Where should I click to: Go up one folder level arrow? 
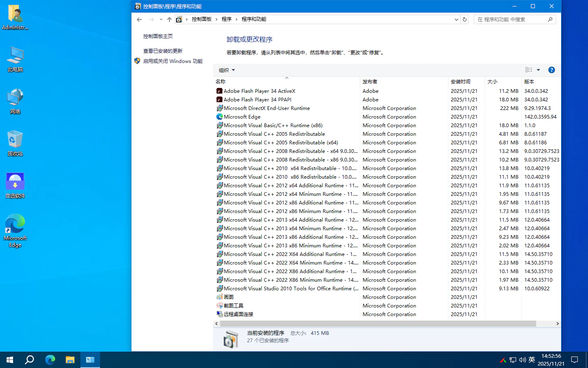click(x=169, y=19)
